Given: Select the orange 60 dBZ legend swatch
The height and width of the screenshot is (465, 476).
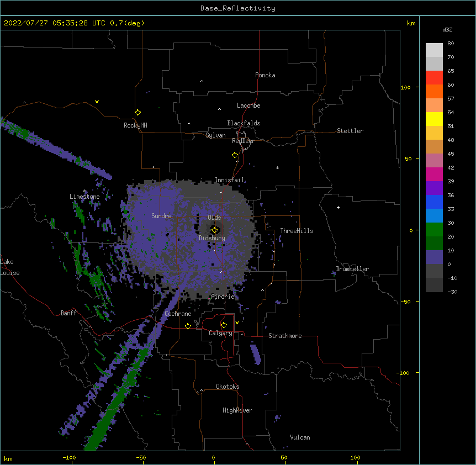Looking at the screenshot, I should tap(434, 91).
